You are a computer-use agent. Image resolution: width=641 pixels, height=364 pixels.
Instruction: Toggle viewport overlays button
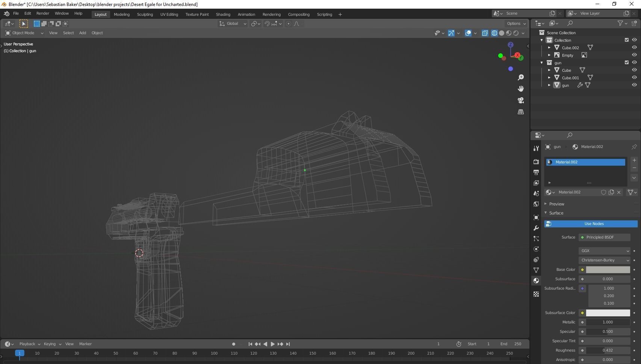(x=468, y=33)
